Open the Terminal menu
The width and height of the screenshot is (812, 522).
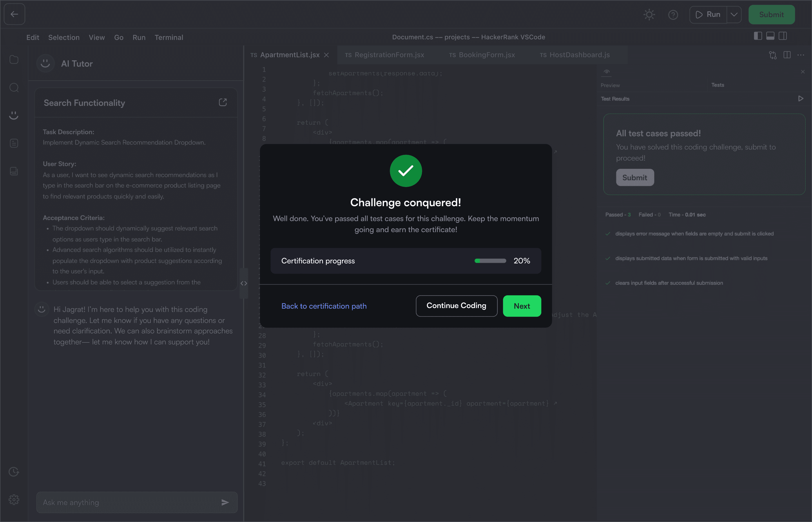tap(169, 37)
